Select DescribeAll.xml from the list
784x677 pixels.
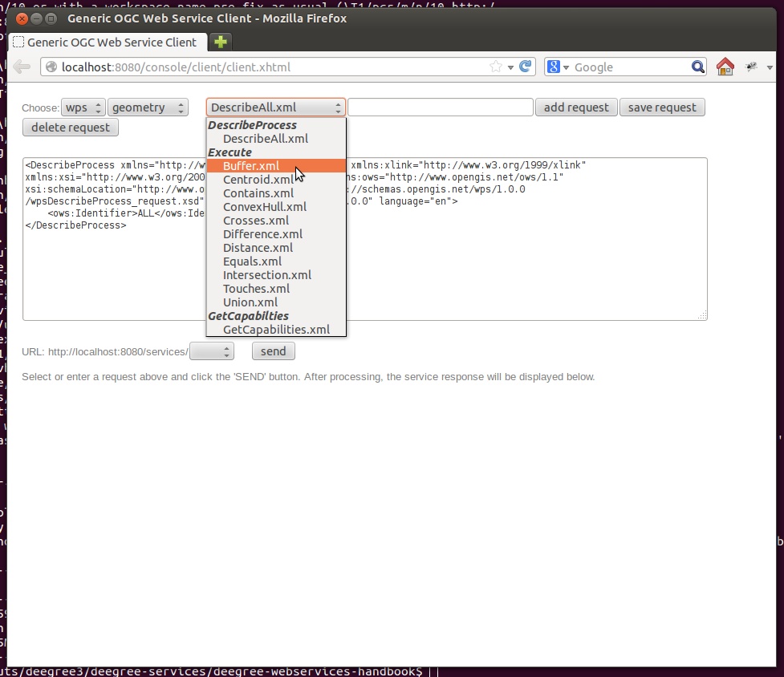(x=276, y=139)
